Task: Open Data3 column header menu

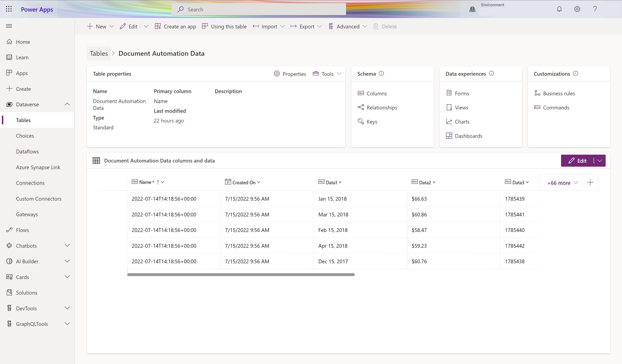Action: point(527,182)
